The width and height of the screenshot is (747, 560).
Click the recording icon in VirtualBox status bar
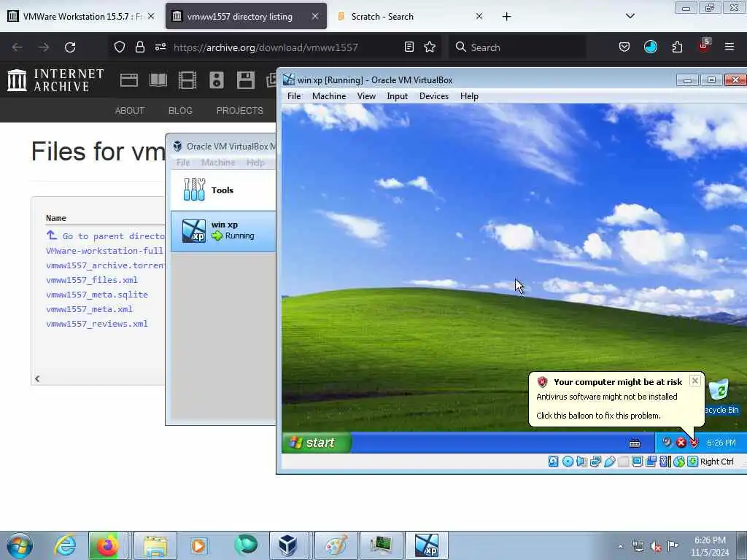click(651, 462)
